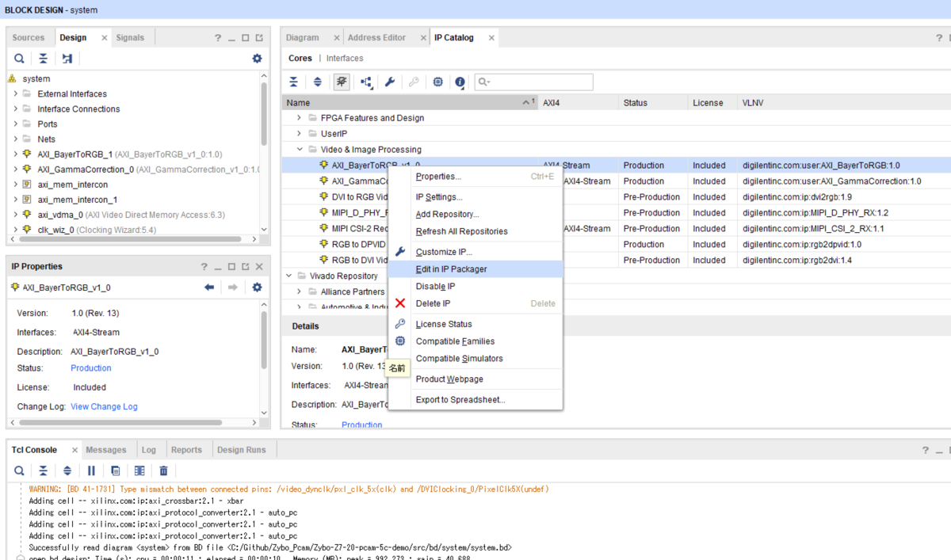
Task: Close the IP Catalog tab
Action: click(x=491, y=38)
